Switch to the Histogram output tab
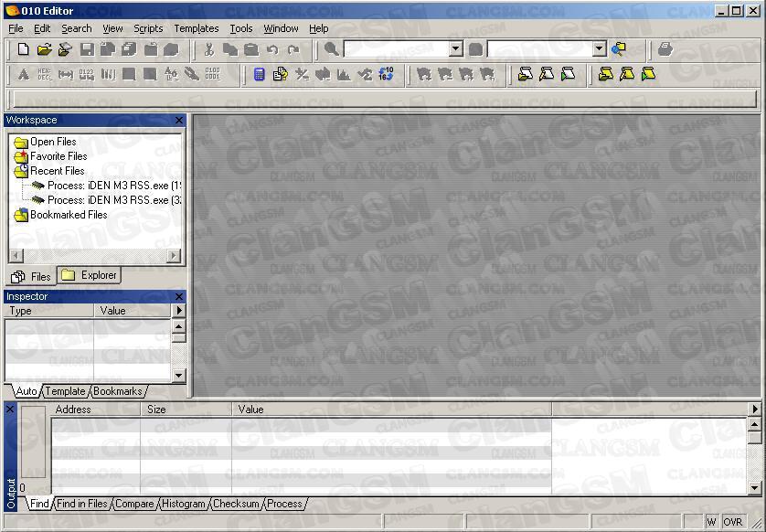Image resolution: width=766 pixels, height=532 pixels. pos(183,504)
